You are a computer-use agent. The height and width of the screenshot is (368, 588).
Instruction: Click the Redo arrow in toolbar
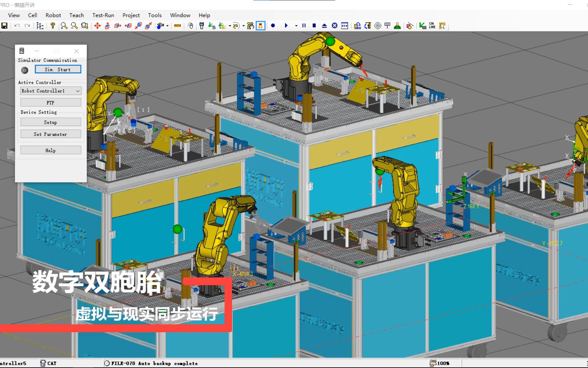(x=27, y=26)
